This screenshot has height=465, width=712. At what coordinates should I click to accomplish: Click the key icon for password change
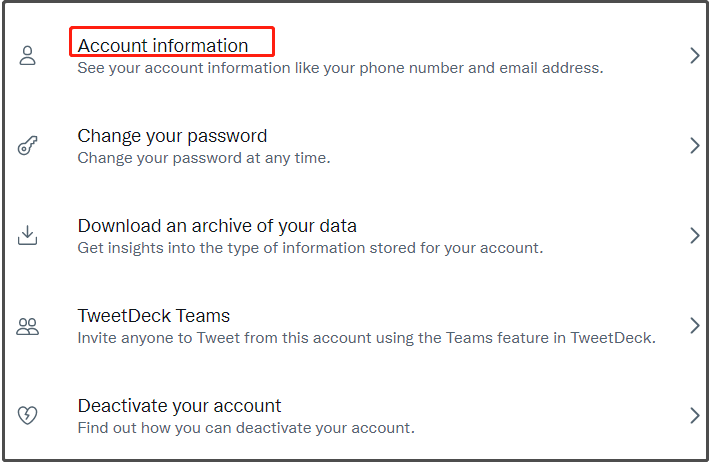pos(27,145)
